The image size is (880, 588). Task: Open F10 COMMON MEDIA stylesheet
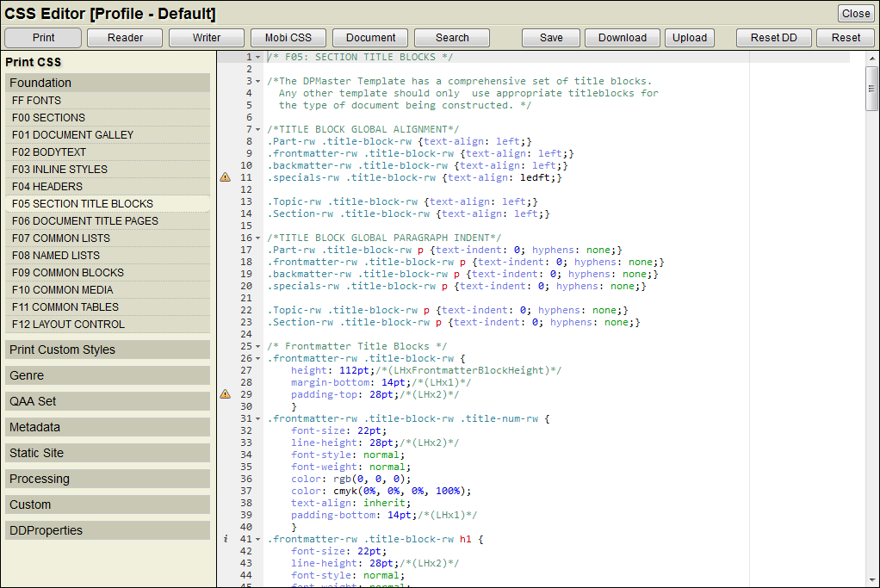108,290
